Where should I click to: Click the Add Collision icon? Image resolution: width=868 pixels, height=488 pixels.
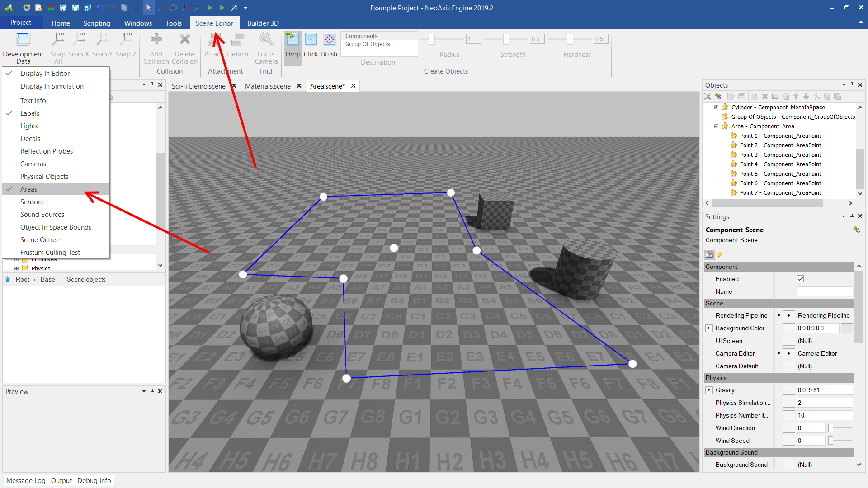pyautogui.click(x=156, y=40)
